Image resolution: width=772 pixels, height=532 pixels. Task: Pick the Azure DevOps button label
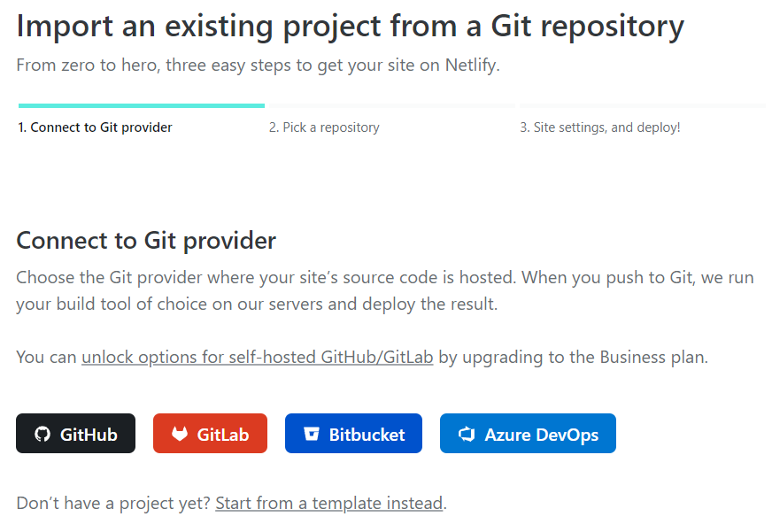(x=541, y=435)
